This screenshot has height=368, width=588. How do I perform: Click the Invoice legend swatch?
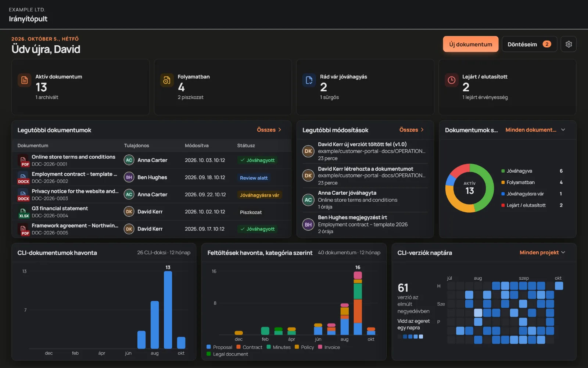pos(320,347)
